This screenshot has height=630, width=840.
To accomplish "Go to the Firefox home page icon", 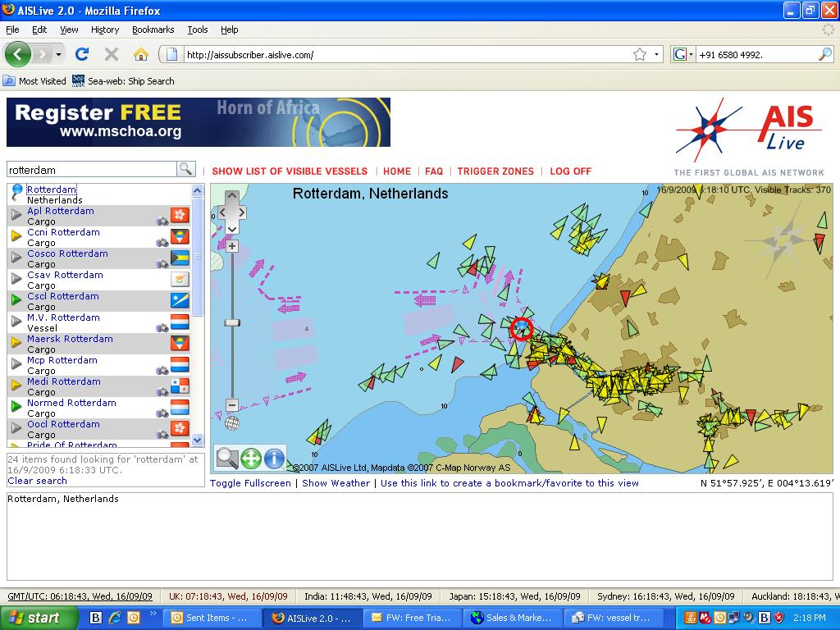I will click(141, 54).
